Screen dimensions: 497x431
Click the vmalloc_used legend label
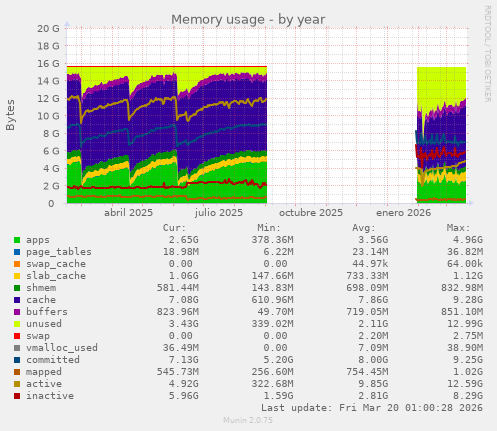[62, 348]
